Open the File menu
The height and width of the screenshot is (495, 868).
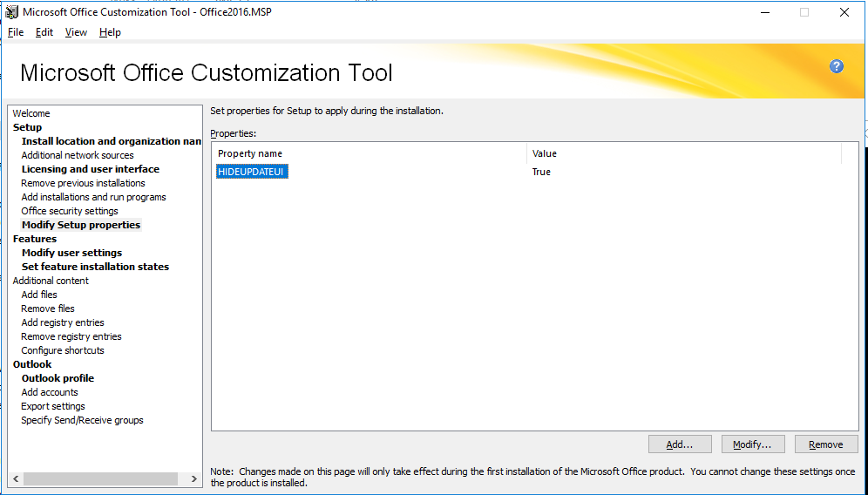(x=16, y=32)
